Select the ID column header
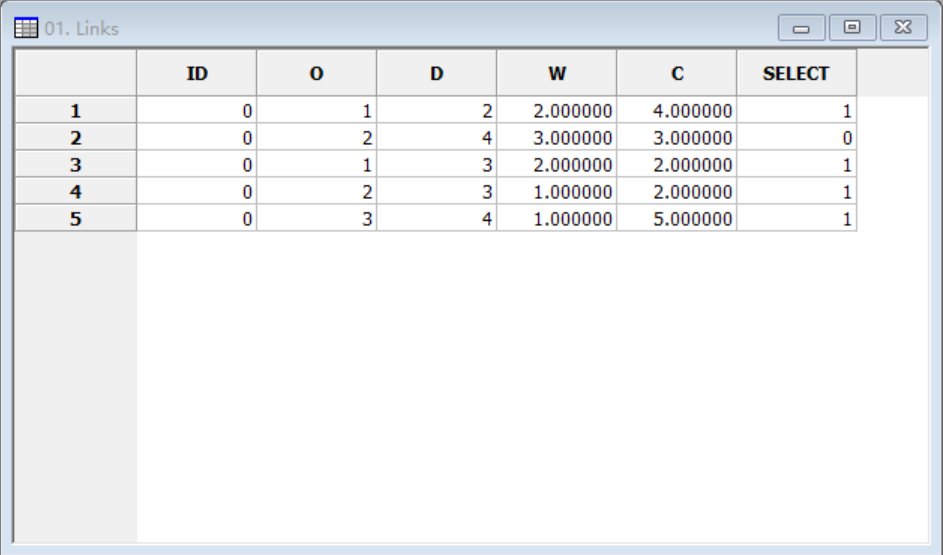This screenshot has height=555, width=943. click(197, 73)
